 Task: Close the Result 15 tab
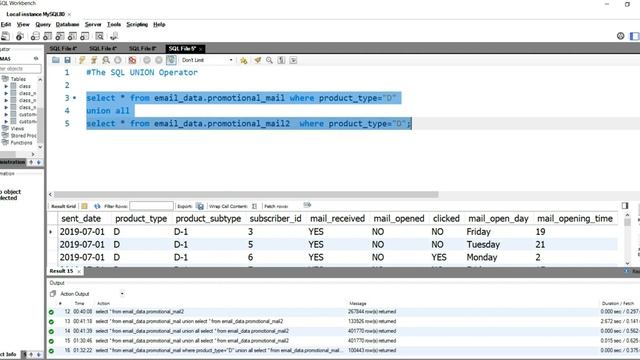point(79,271)
